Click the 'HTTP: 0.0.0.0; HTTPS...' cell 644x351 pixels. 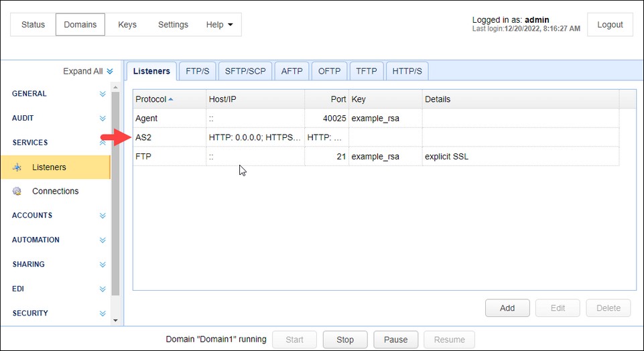tap(255, 137)
